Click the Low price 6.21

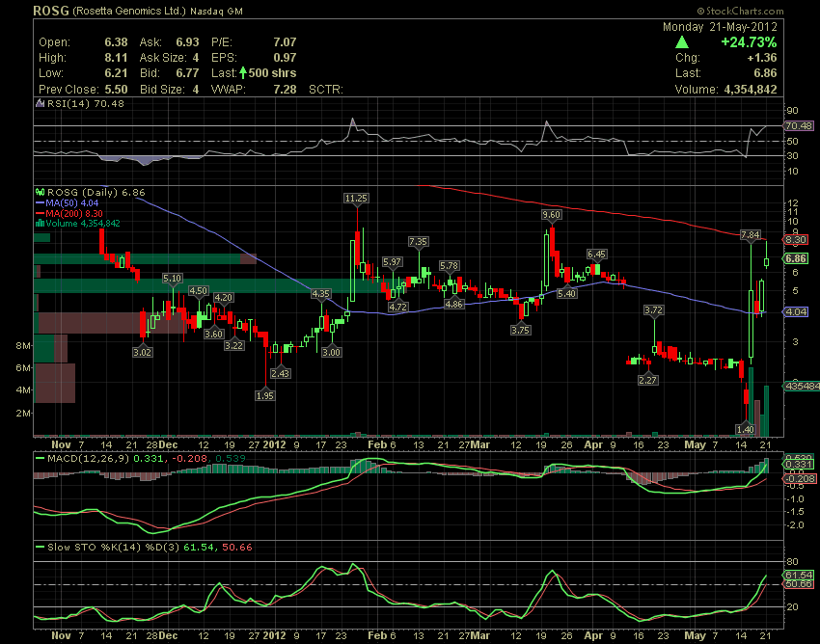point(116,73)
